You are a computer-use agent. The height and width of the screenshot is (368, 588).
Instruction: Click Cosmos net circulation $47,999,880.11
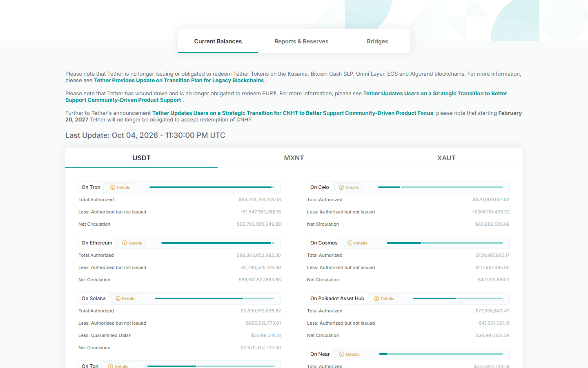point(494,280)
